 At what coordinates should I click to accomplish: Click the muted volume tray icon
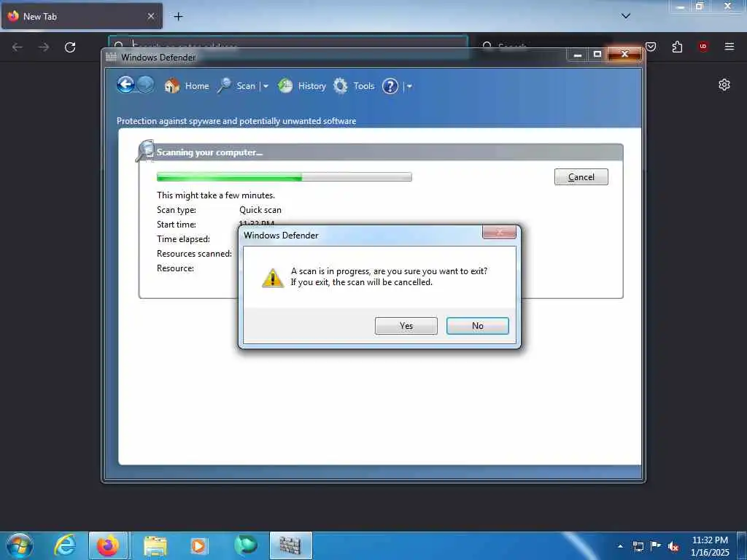click(673, 546)
